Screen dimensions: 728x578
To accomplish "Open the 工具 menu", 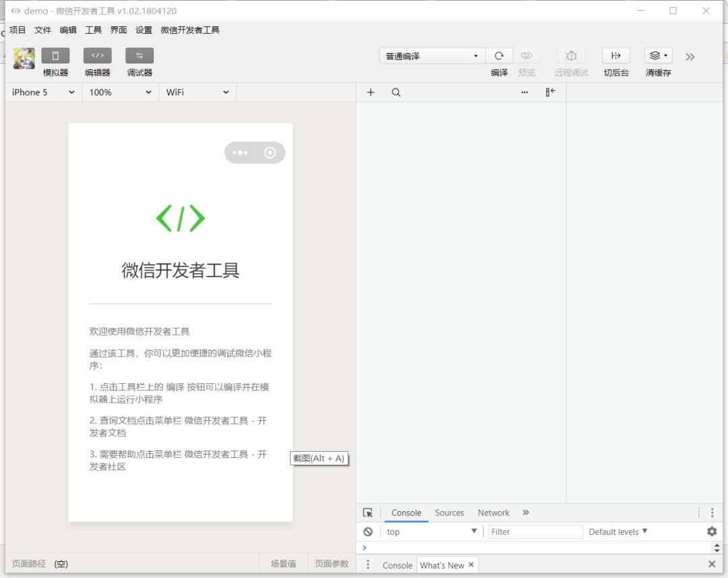I will [93, 30].
